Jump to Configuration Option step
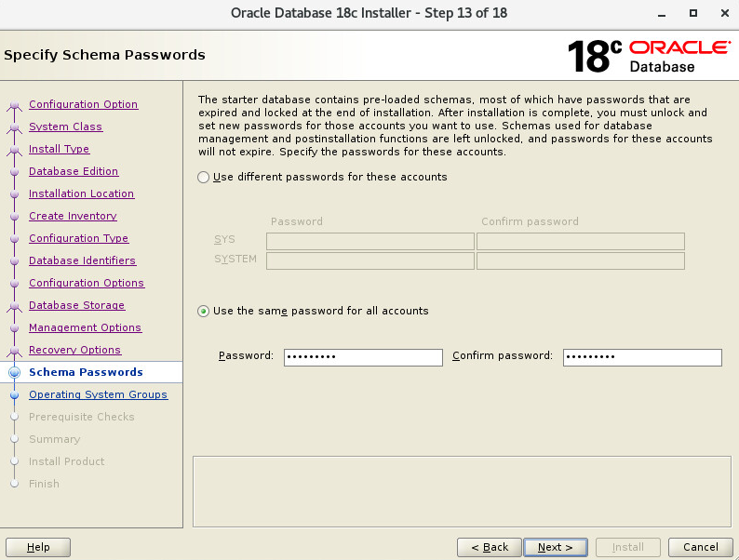 click(x=83, y=104)
